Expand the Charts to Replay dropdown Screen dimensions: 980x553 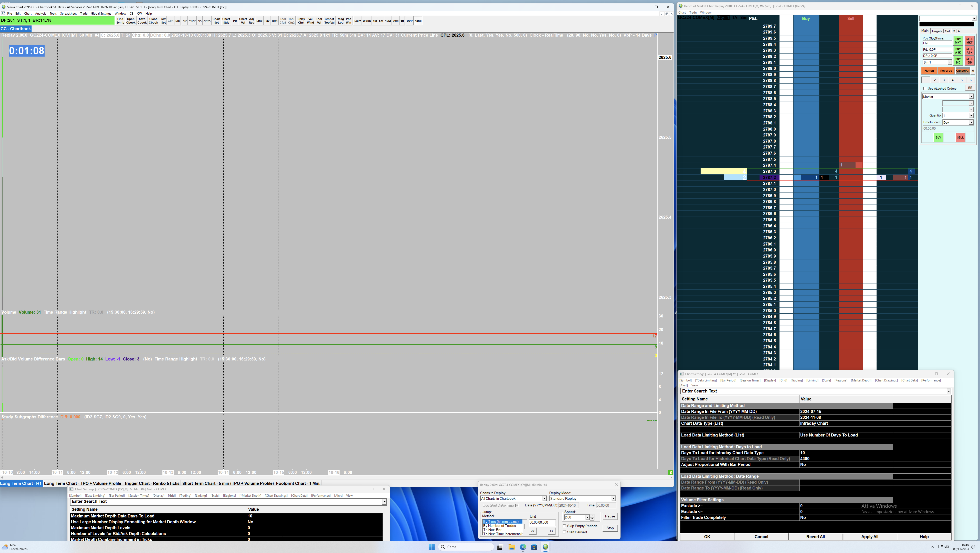pos(544,499)
